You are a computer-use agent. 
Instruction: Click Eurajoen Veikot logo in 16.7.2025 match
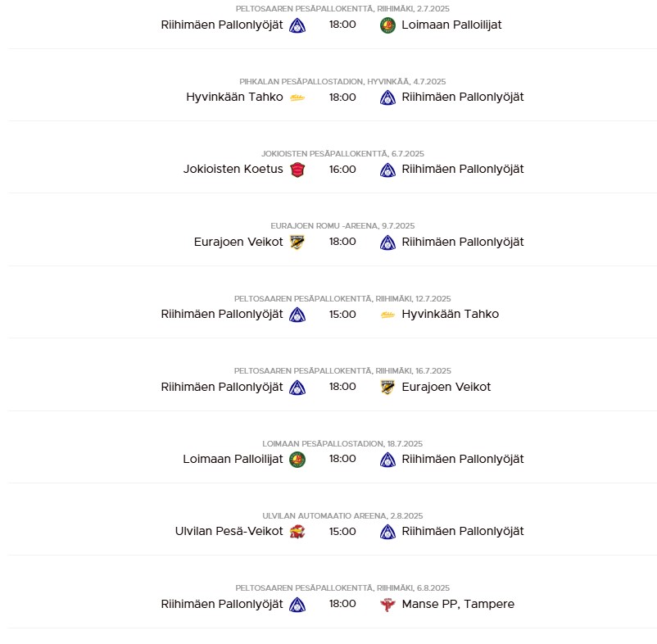click(387, 388)
